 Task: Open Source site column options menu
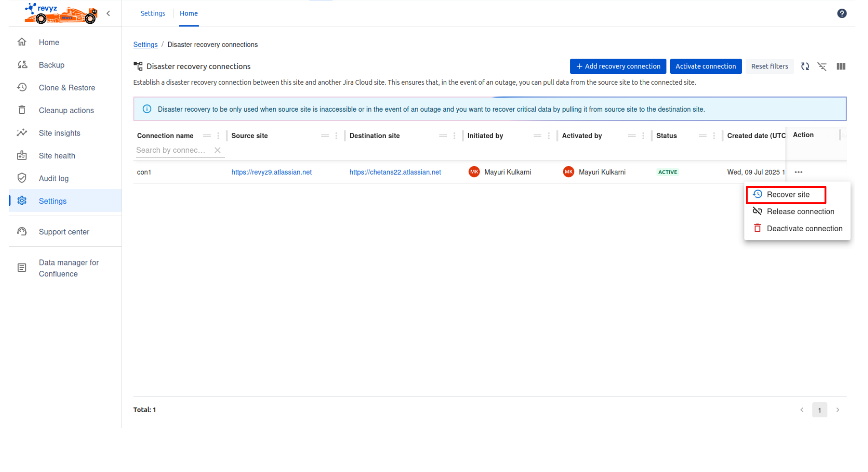coord(336,136)
